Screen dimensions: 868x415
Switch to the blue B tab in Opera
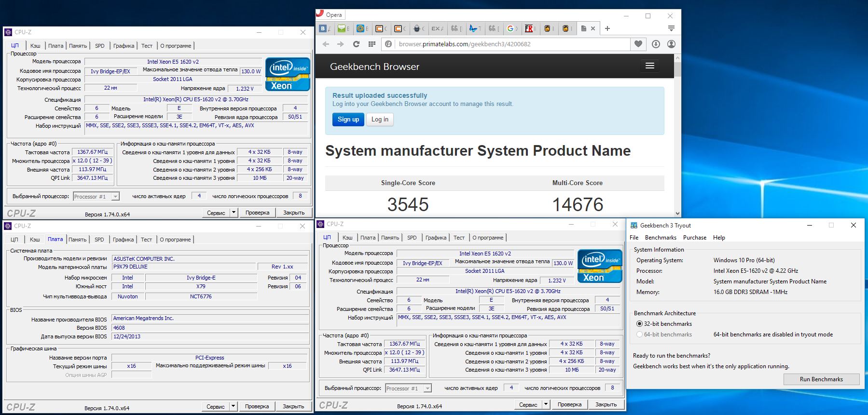tap(323, 28)
